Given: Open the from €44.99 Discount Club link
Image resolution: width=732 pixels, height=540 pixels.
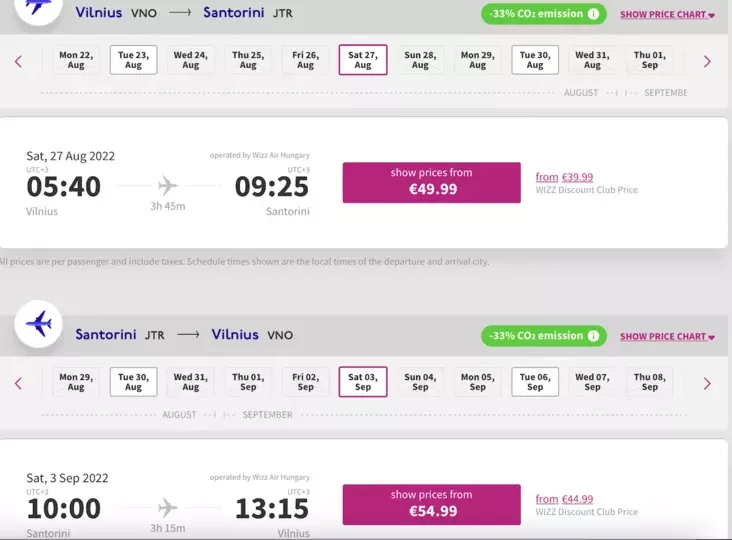Looking at the screenshot, I should 564,499.
